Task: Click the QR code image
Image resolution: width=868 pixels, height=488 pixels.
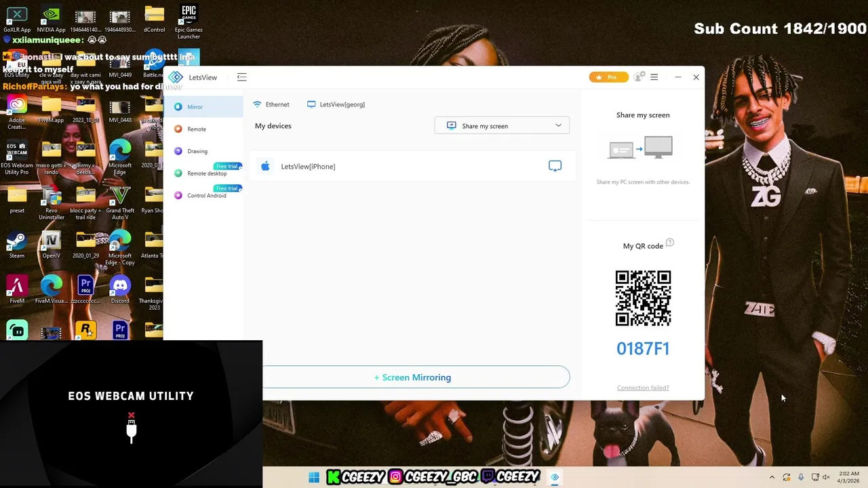Action: pyautogui.click(x=643, y=298)
